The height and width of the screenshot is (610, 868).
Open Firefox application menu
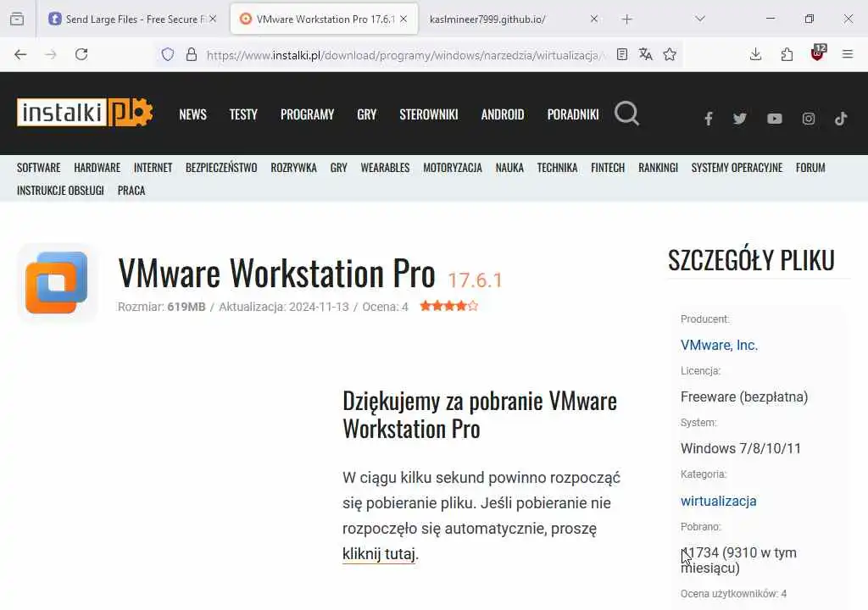click(848, 54)
